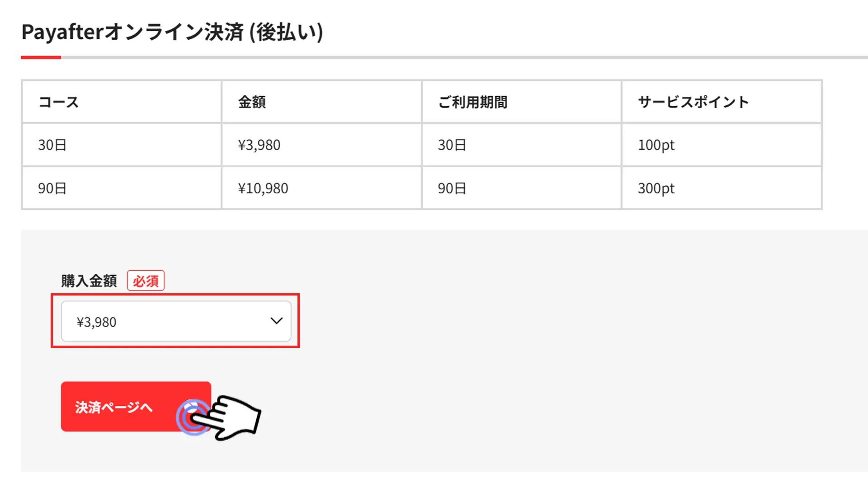Click the Payafterオンライン決済 heading
The image size is (868, 488).
tap(172, 32)
